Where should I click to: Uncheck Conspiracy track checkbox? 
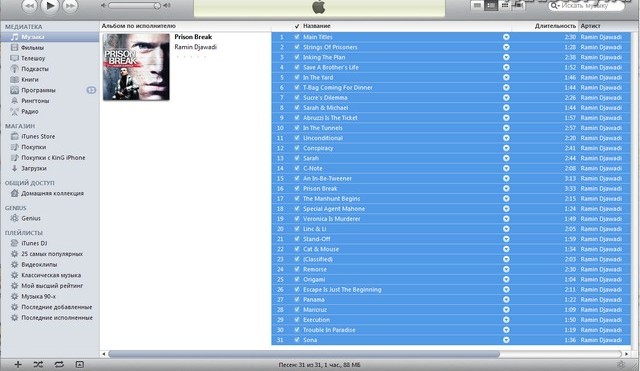pyautogui.click(x=297, y=148)
